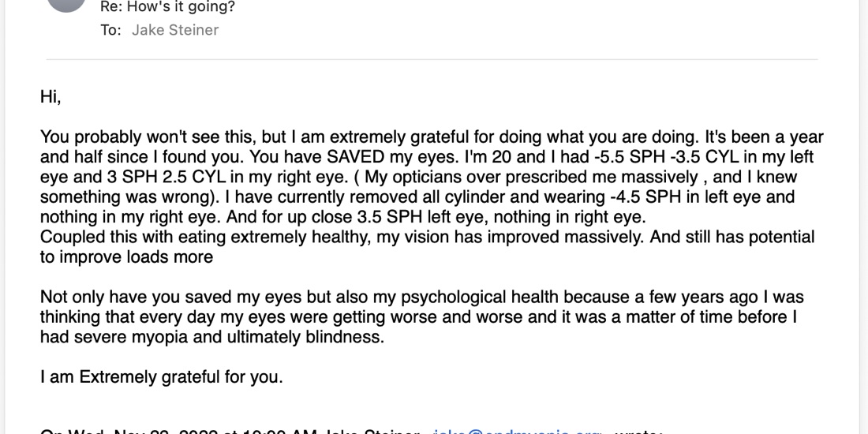Click the subject 'Re: How's it going?'
The height and width of the screenshot is (434, 868).
point(167,7)
